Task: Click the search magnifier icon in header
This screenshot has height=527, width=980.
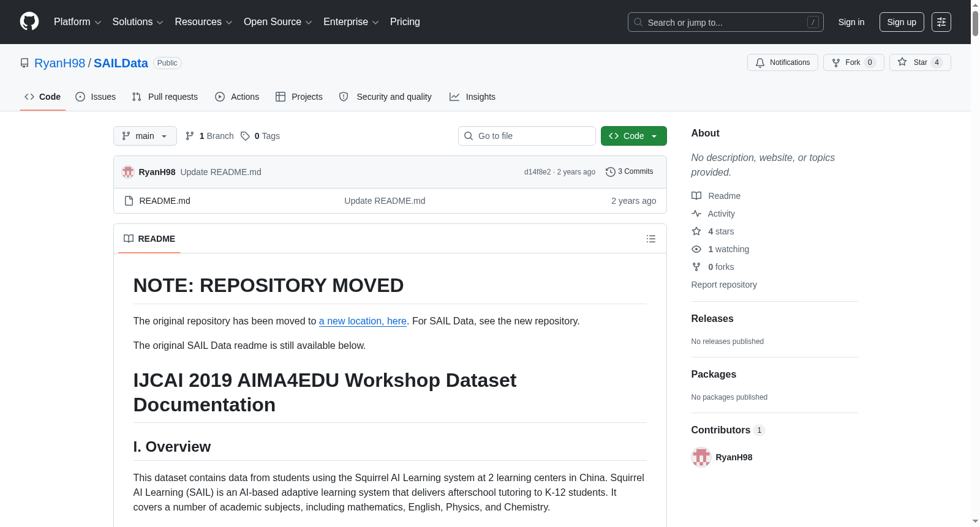Action: (638, 22)
